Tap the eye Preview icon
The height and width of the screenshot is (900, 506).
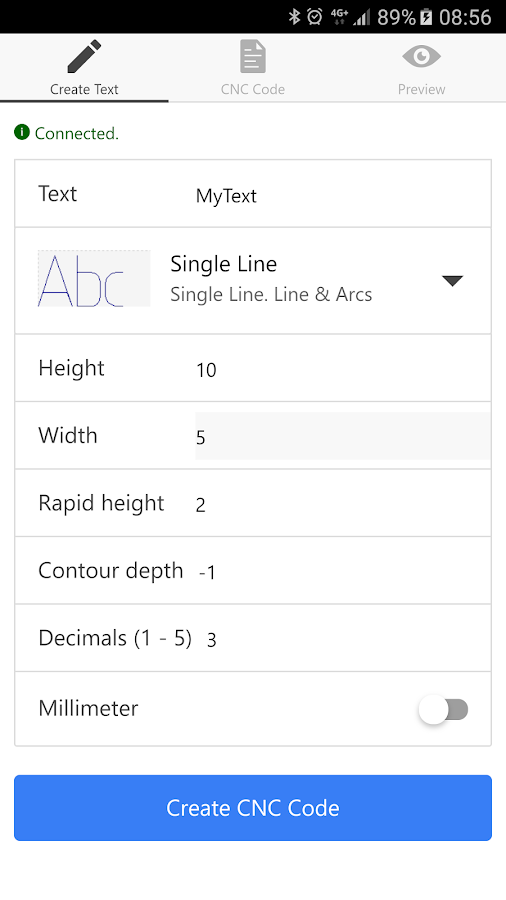coord(422,56)
